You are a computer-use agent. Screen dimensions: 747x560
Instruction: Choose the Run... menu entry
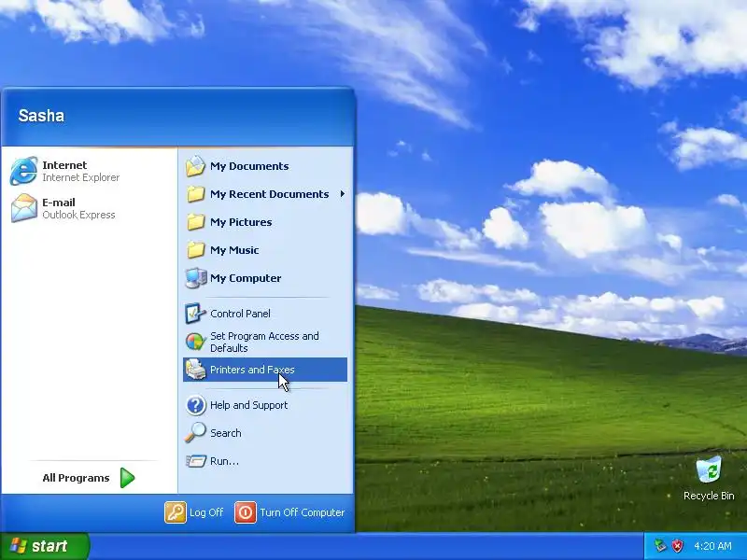[265, 461]
